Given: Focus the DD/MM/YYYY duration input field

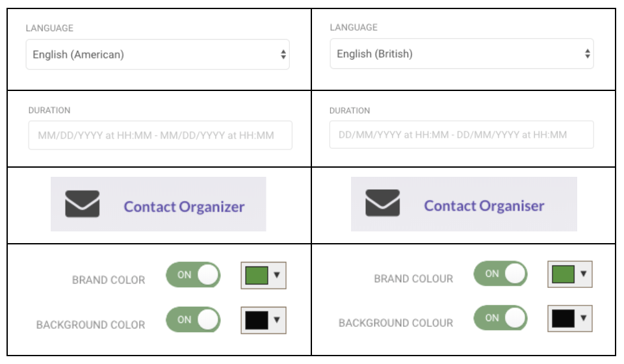Looking at the screenshot, I should click(461, 135).
